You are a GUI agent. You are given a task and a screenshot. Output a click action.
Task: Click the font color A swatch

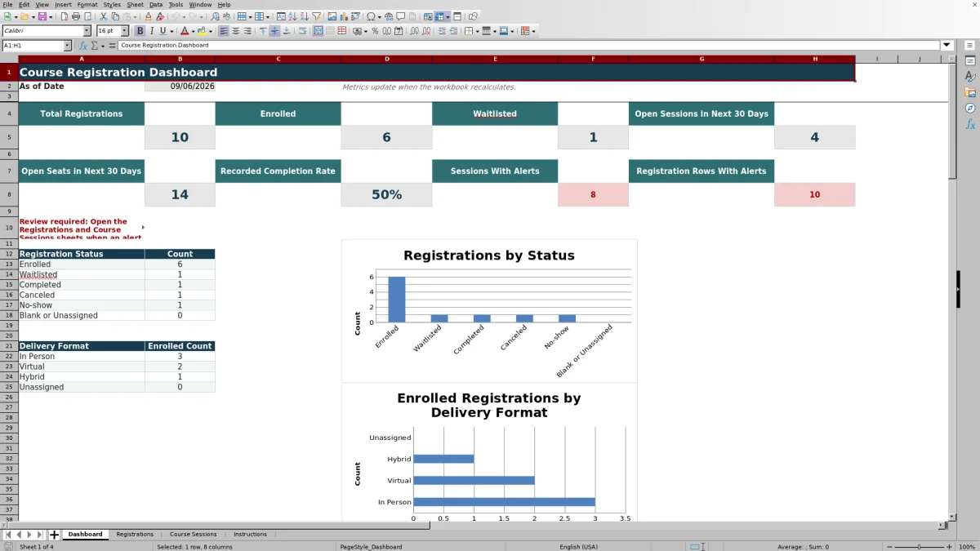(x=185, y=31)
